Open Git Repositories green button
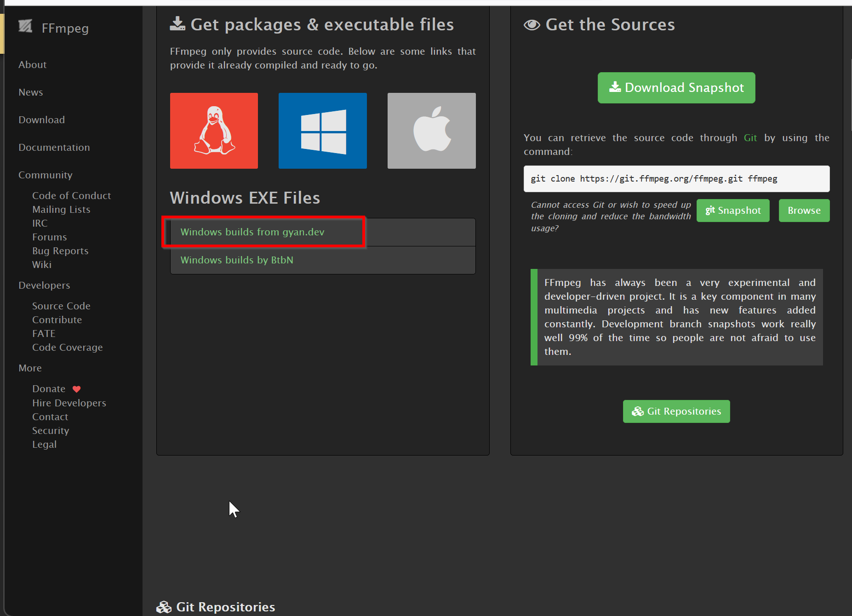Screen dimensions: 852x616 click(x=676, y=411)
